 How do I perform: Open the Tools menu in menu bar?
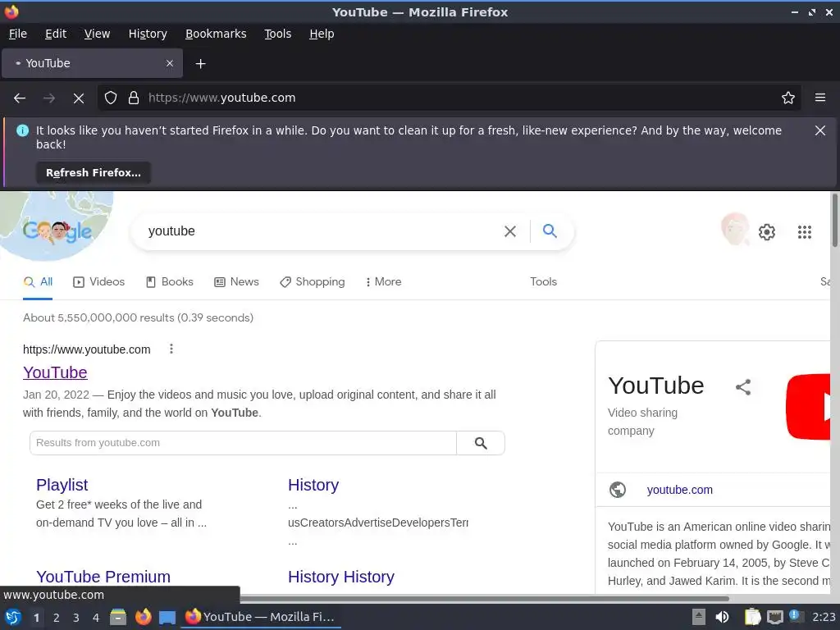click(x=277, y=34)
